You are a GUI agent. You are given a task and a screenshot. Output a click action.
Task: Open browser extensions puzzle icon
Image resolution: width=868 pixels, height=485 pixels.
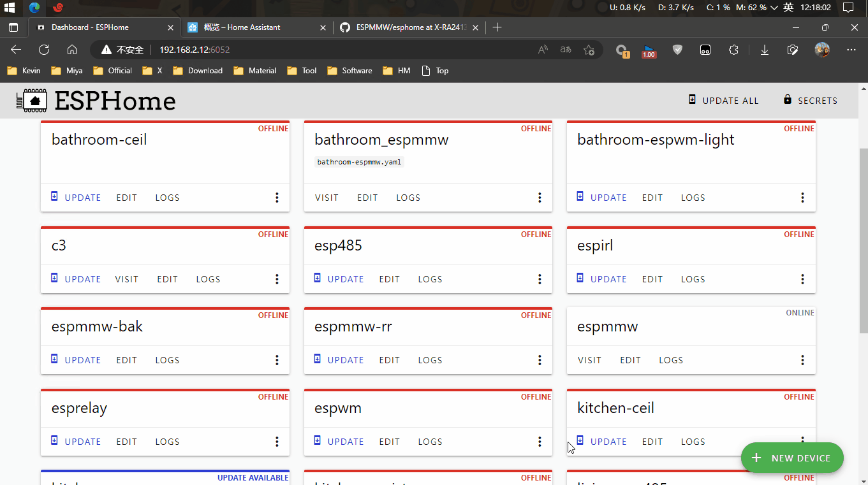[733, 50]
